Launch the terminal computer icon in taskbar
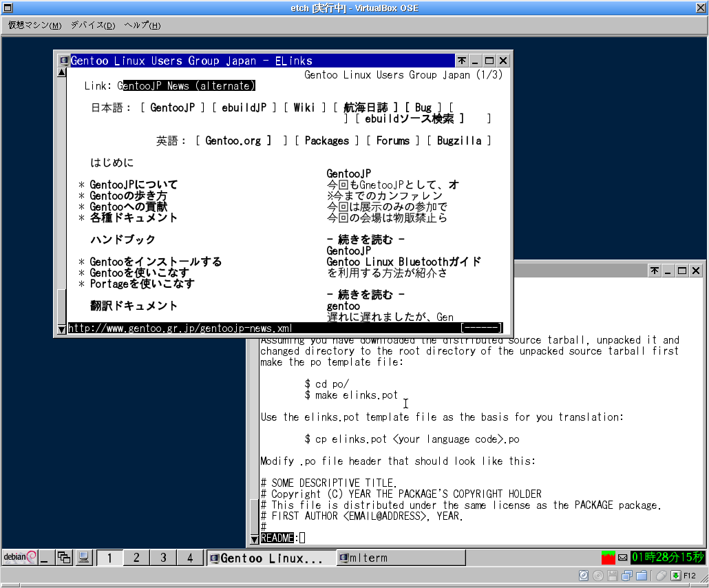This screenshot has width=709, height=588. [83, 558]
